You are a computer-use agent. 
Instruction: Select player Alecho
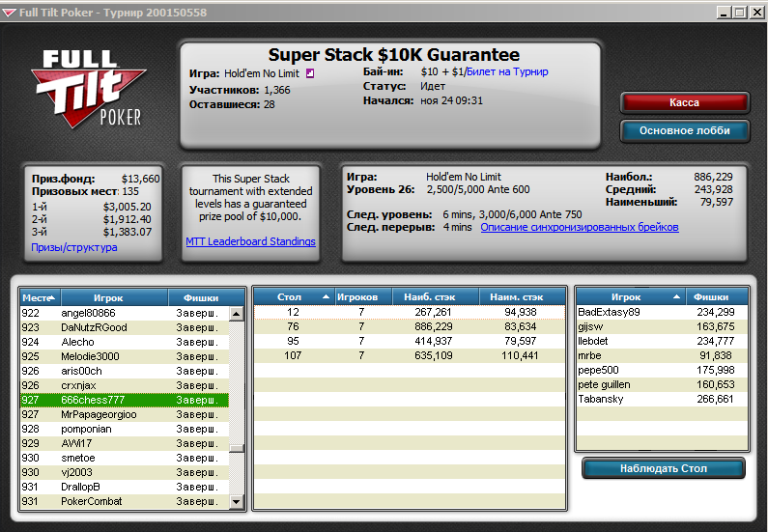(x=125, y=342)
